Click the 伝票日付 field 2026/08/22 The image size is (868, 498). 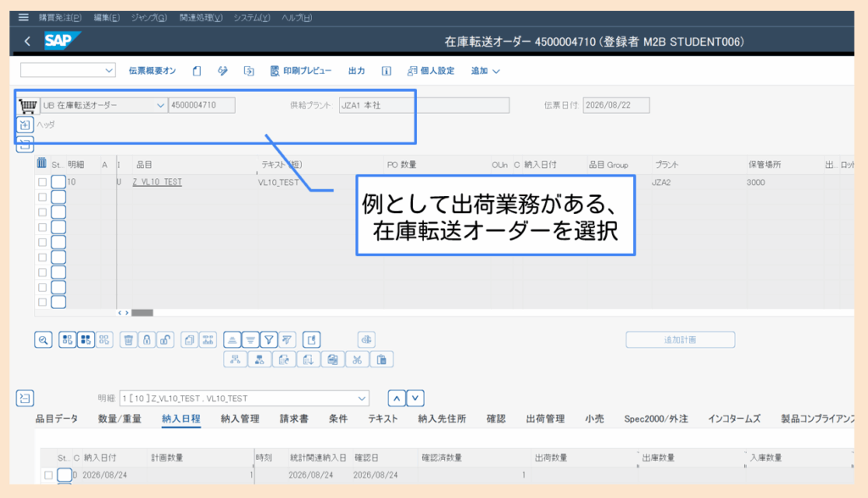(616, 105)
